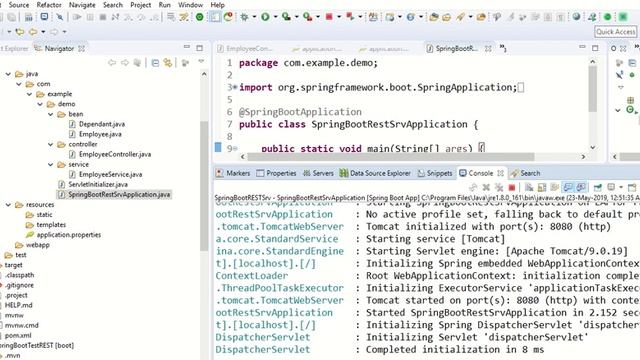Switch to the Servers tab

pyautogui.click(x=318, y=173)
